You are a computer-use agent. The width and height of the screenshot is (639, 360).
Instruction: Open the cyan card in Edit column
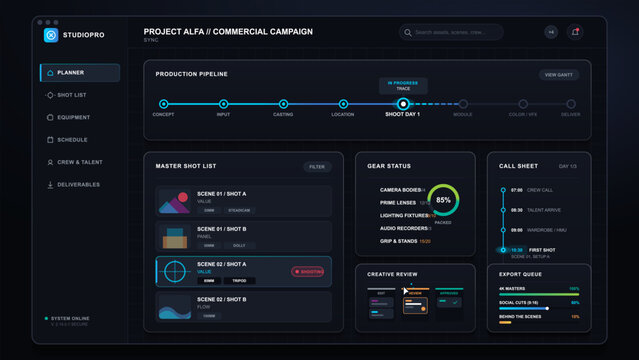381,314
